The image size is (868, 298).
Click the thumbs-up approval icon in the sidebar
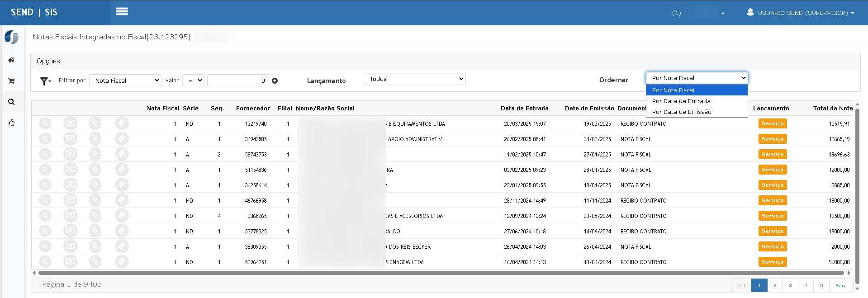(11, 123)
